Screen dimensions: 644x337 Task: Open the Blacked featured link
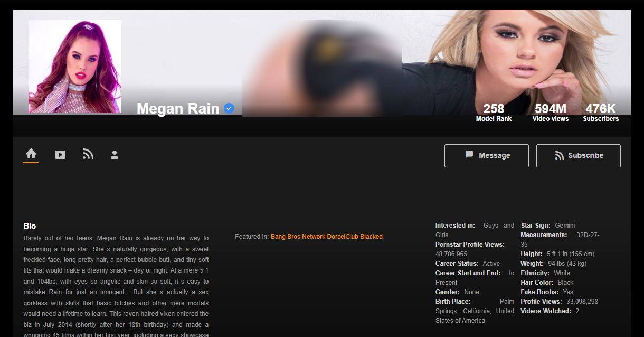[x=371, y=237]
